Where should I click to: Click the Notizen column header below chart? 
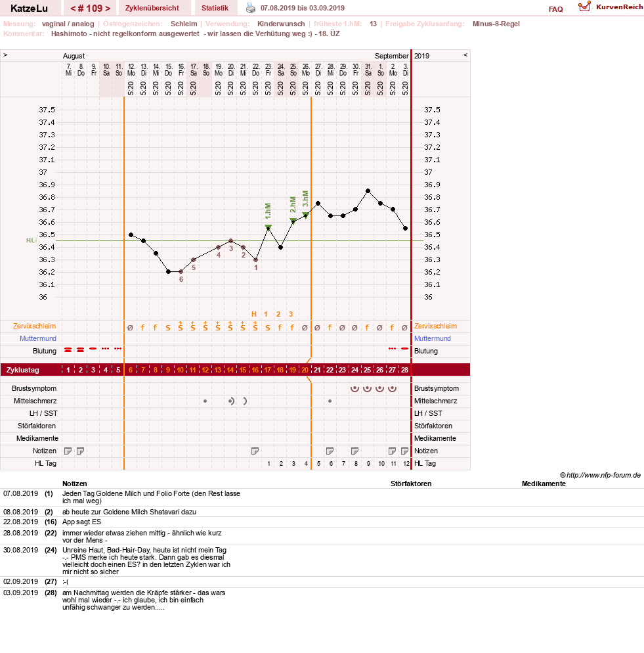pos(75,484)
